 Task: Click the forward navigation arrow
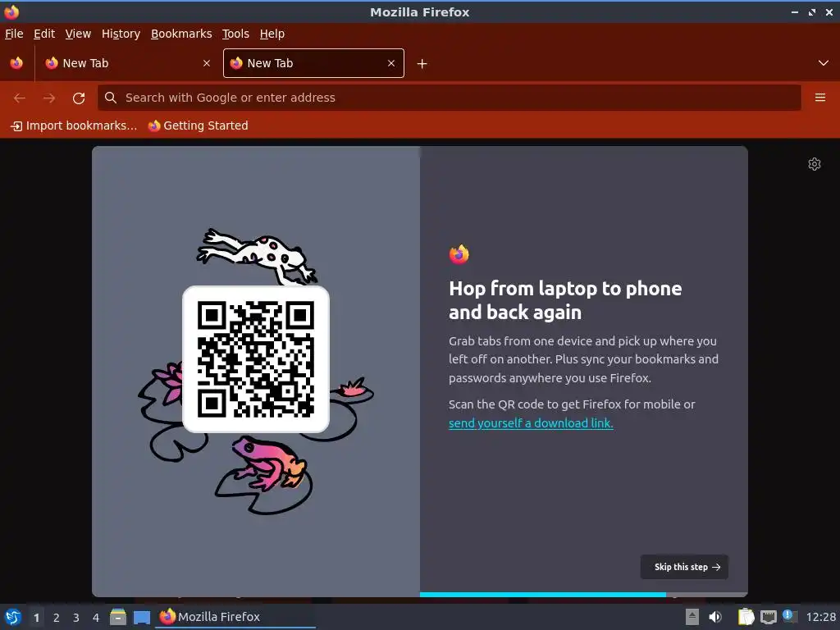click(49, 98)
